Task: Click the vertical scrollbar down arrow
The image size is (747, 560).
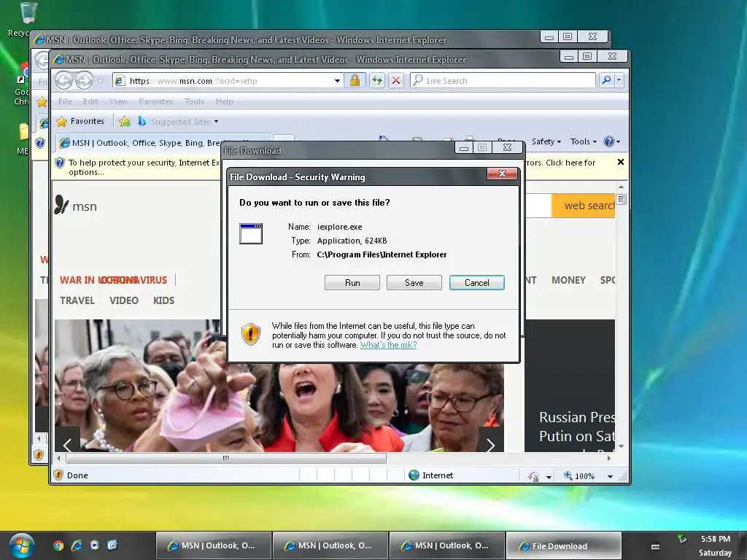Action: (x=621, y=446)
